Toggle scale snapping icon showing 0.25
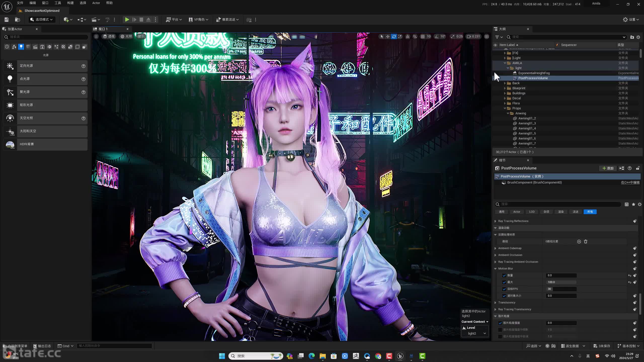The width and height of the screenshot is (644, 362). (453, 37)
